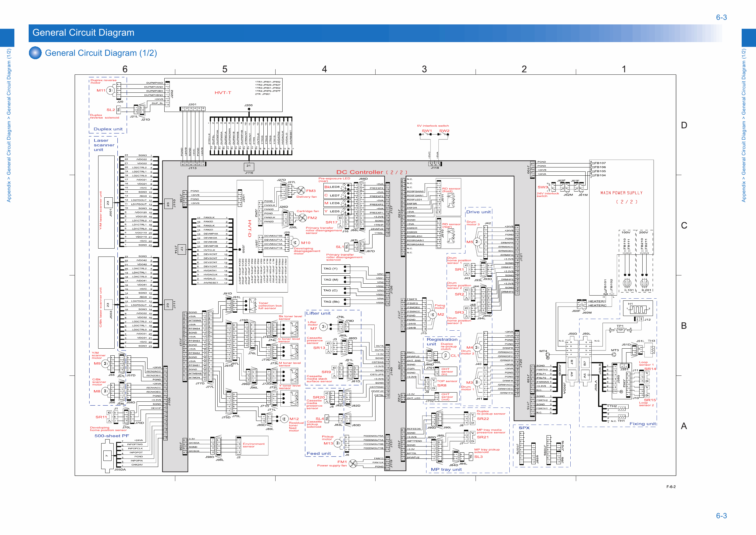This screenshot has height=535, width=756.
Task: Click the 'General Circuit Diagram (1/2)' subtitle
Action: [101, 53]
